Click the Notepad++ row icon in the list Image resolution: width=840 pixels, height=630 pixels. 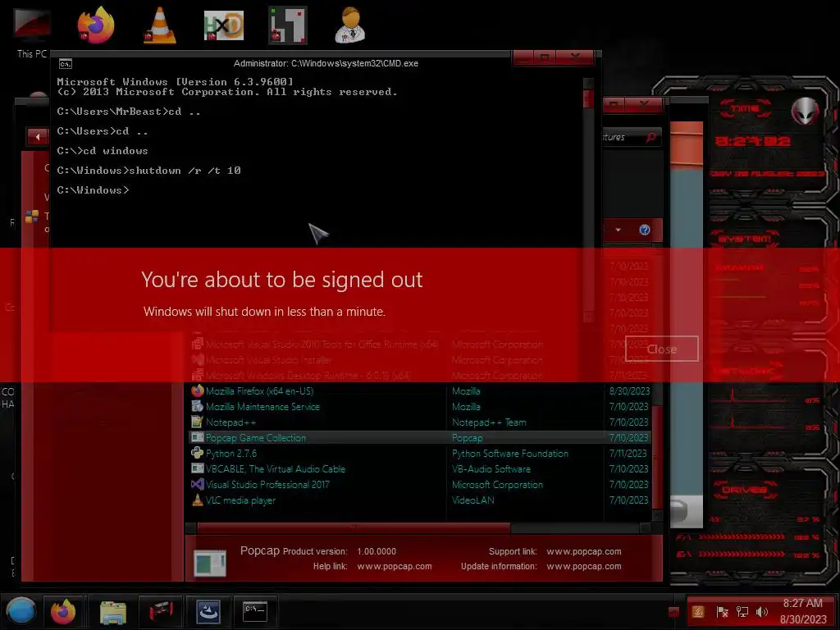click(197, 422)
